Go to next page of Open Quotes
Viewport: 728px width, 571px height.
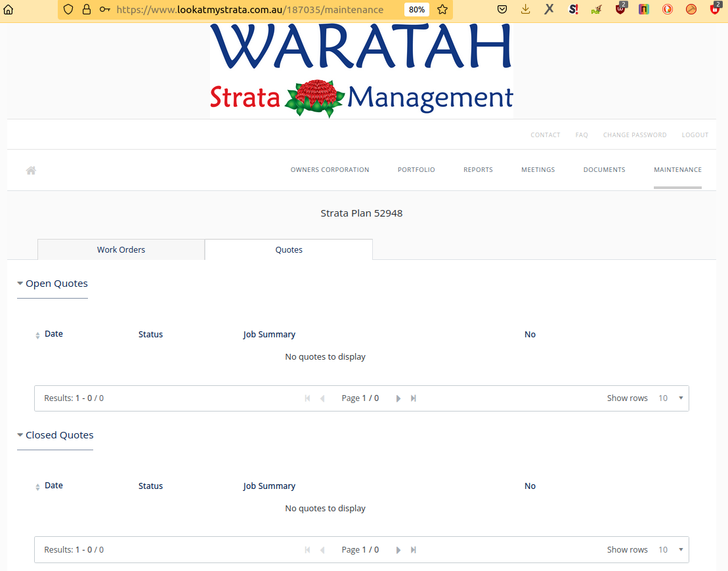(398, 399)
